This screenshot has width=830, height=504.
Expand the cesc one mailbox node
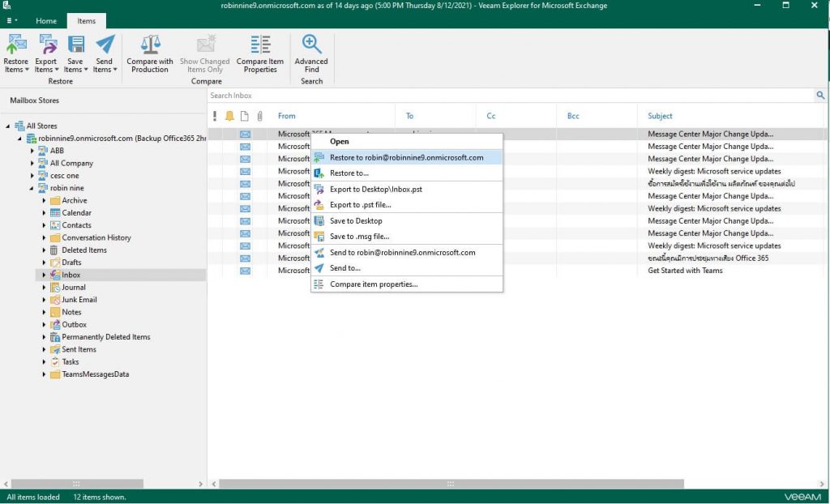32,176
